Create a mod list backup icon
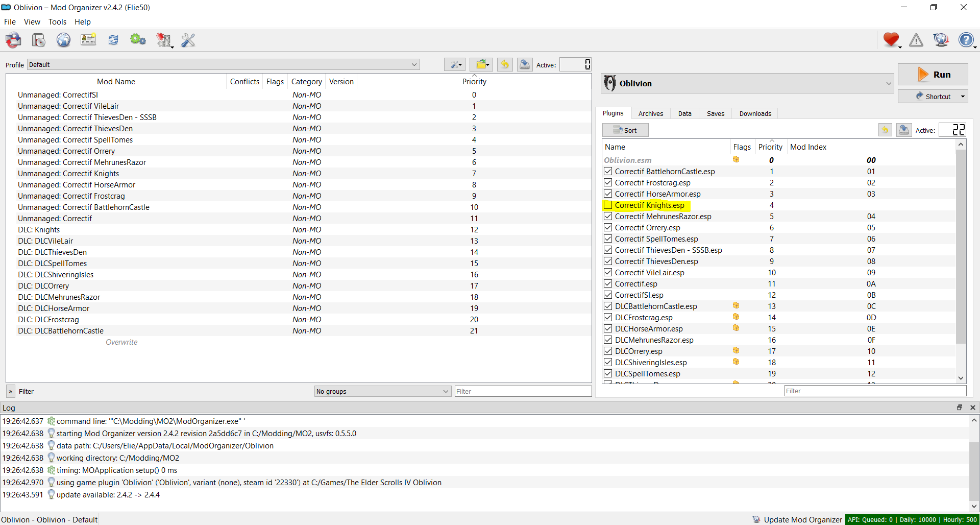This screenshot has height=525, width=980. point(524,64)
